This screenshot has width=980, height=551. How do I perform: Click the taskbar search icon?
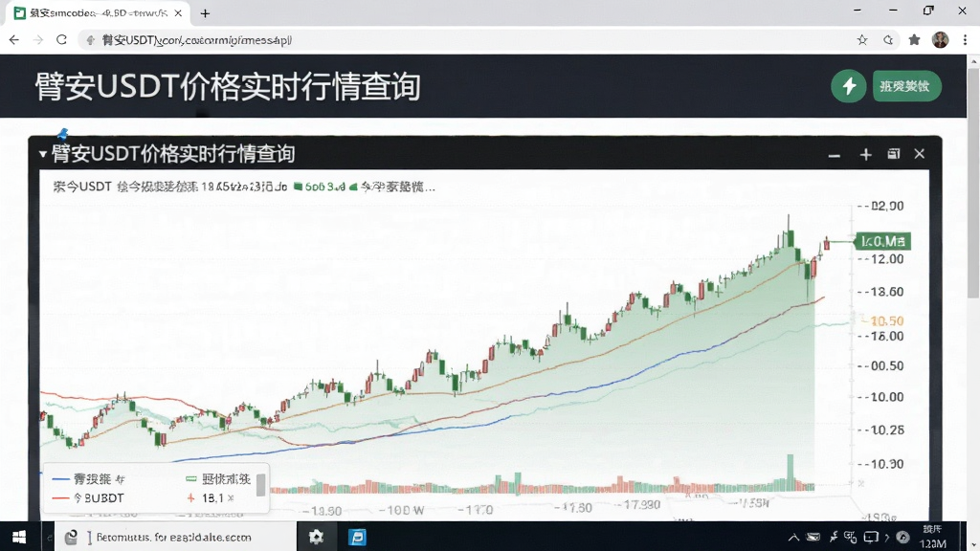pyautogui.click(x=71, y=538)
